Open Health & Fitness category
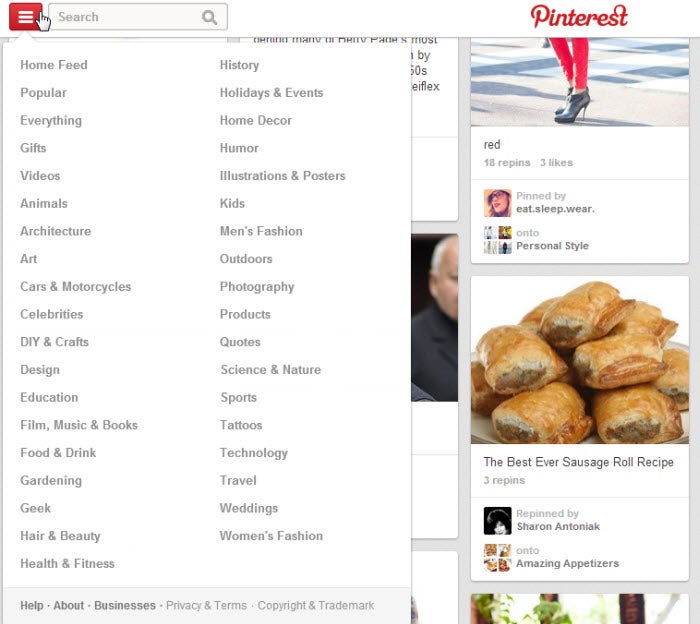700x624 pixels. (67, 563)
